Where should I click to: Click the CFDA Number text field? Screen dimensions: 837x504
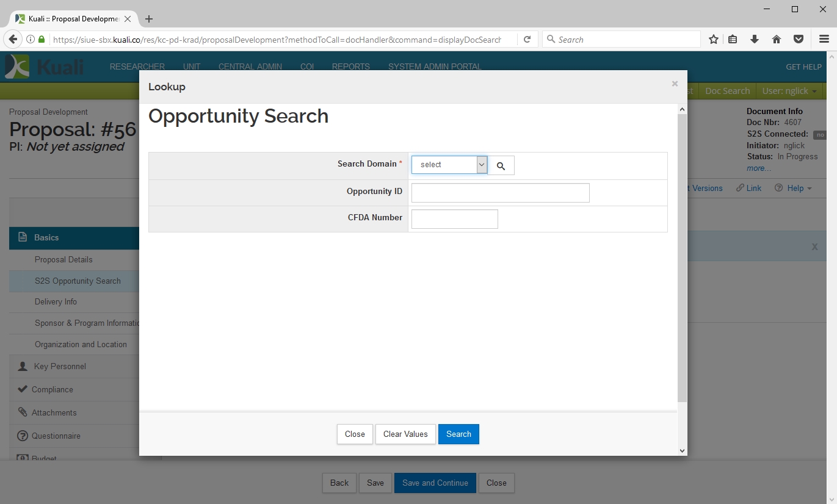tap(454, 219)
